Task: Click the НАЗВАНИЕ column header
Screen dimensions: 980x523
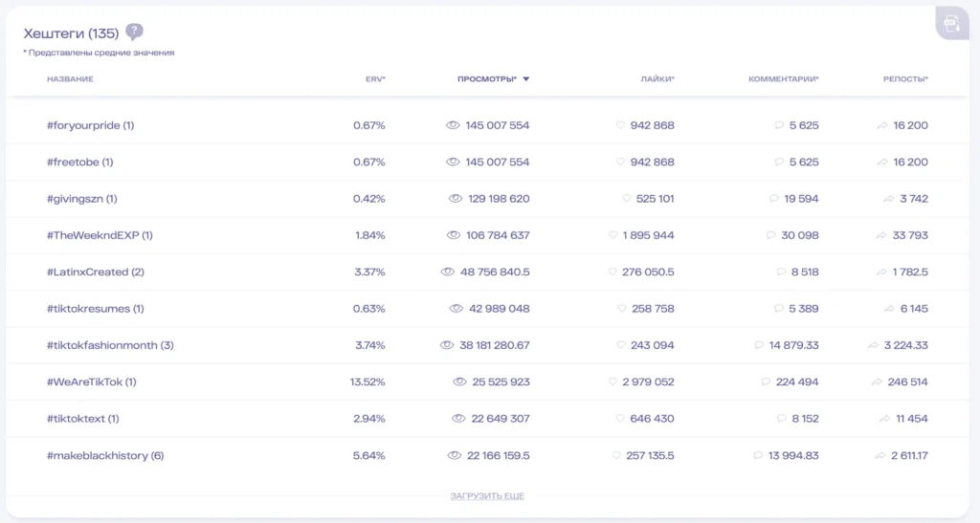Action: 70,79
